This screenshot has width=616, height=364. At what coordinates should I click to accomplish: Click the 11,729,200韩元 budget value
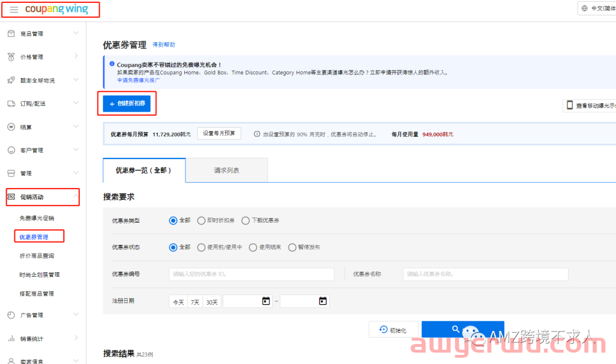tap(172, 134)
